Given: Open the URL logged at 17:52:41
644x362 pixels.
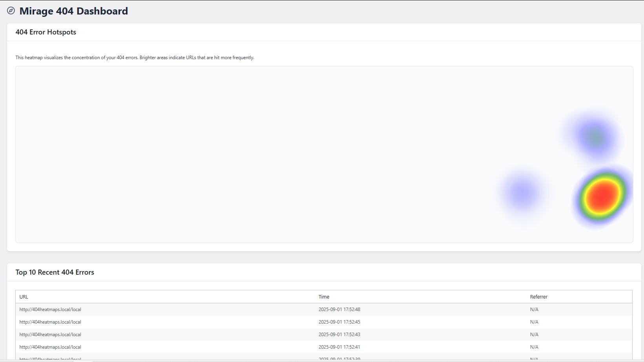Looking at the screenshot, I should click(50, 347).
